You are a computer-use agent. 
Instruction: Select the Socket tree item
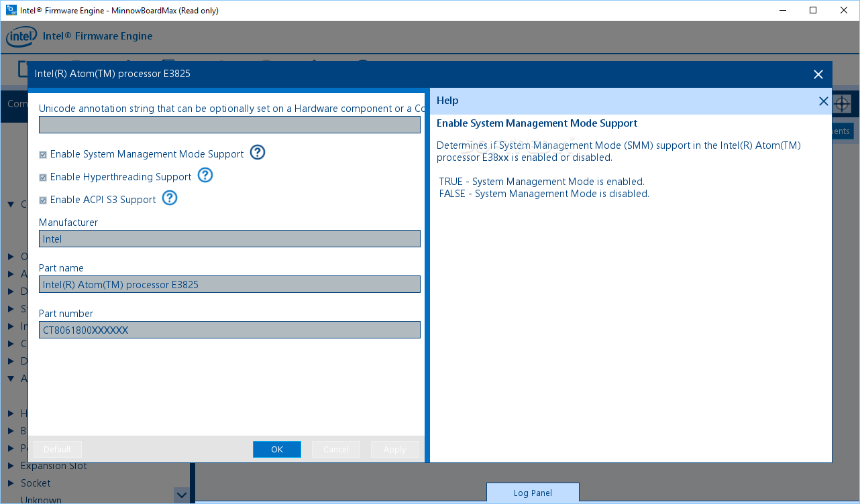pos(36,483)
